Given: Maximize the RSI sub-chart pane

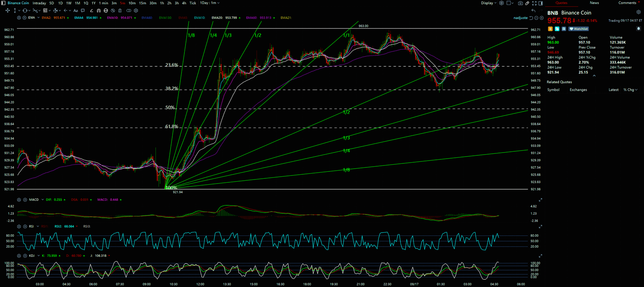Looking at the screenshot, I should tap(540, 226).
